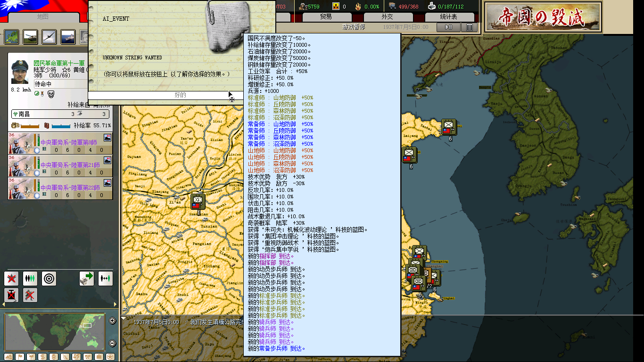This screenshot has width=644, height=362.
Task: Open the naval forces warship icon
Action: (68, 37)
